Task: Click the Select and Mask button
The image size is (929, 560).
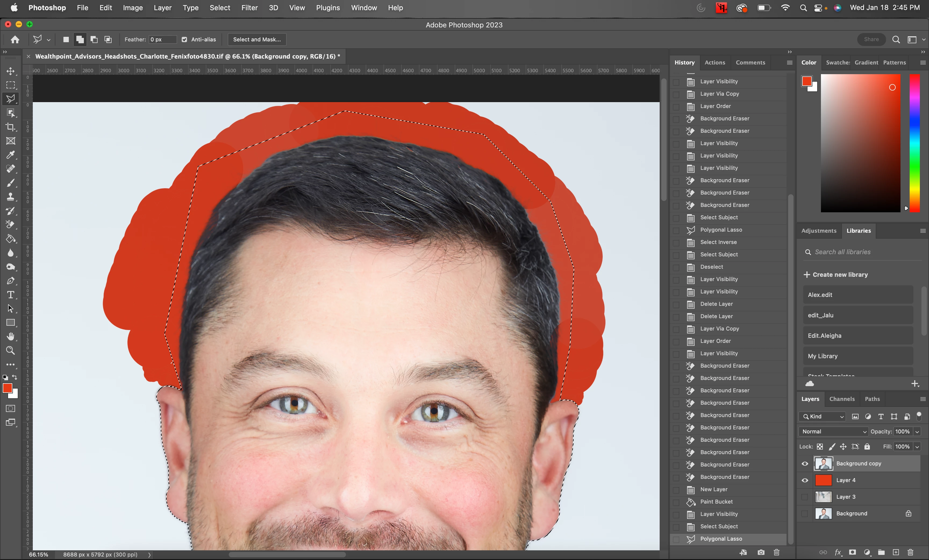Action: [x=257, y=40]
